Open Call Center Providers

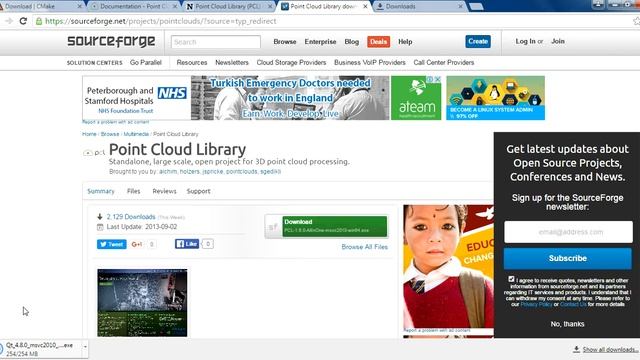click(444, 62)
